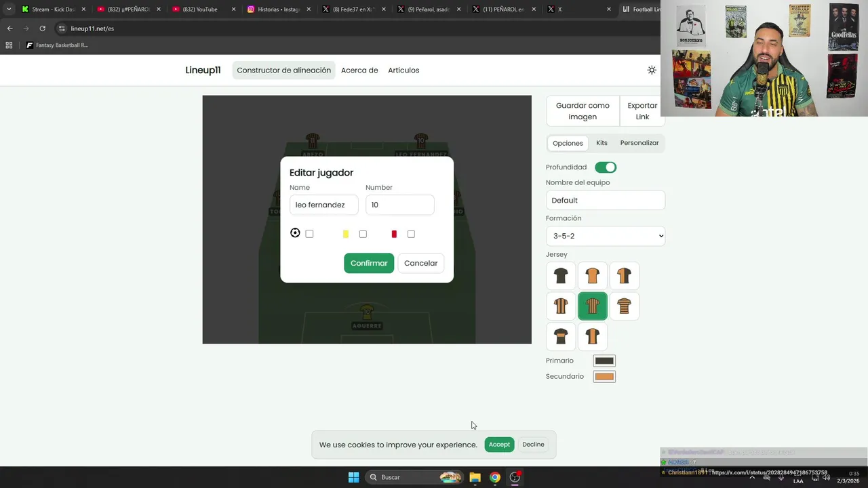
Task: Click the player Name input field
Action: pos(323,205)
